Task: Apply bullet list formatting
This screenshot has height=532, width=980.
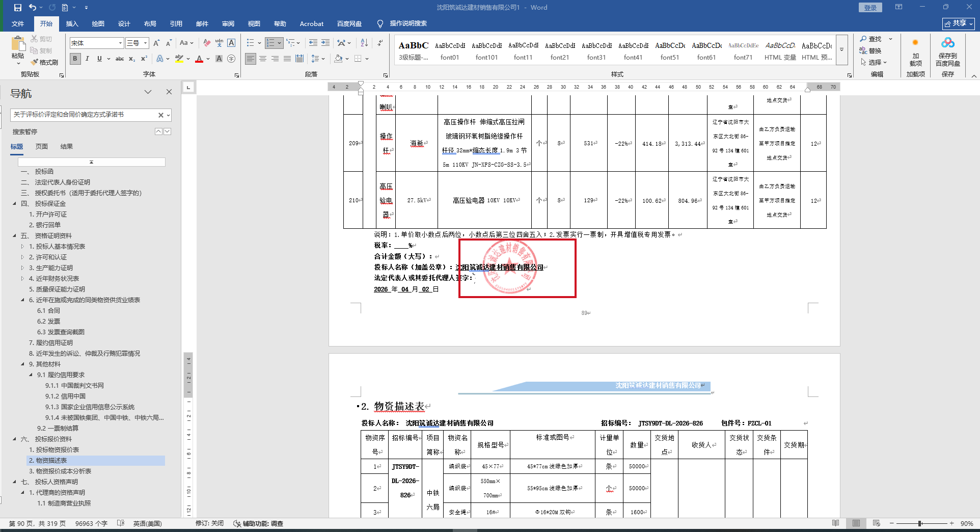Action: pyautogui.click(x=251, y=43)
